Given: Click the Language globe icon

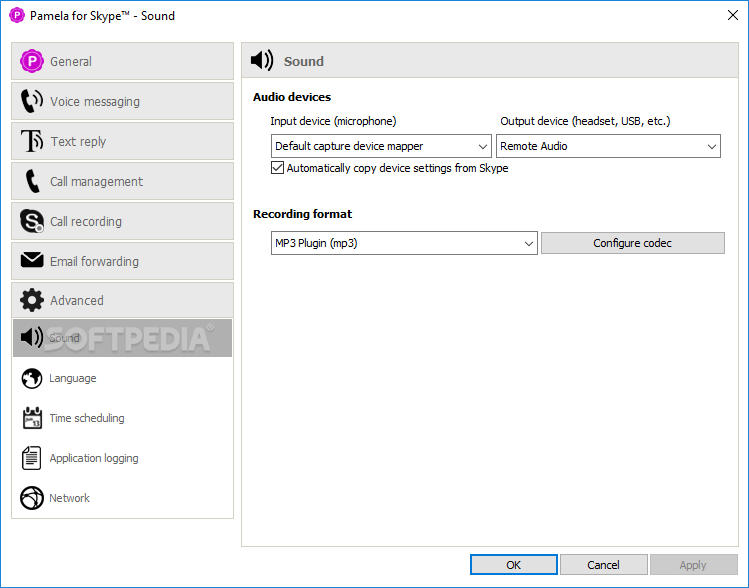Looking at the screenshot, I should (x=32, y=378).
